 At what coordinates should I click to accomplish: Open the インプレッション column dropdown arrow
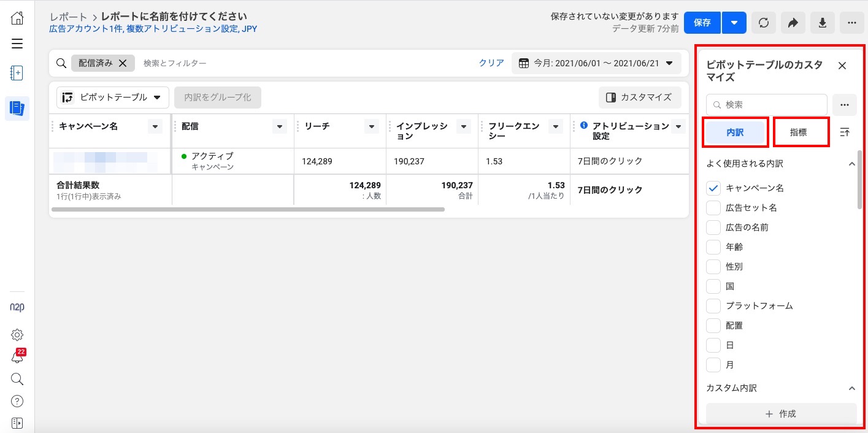point(463,126)
